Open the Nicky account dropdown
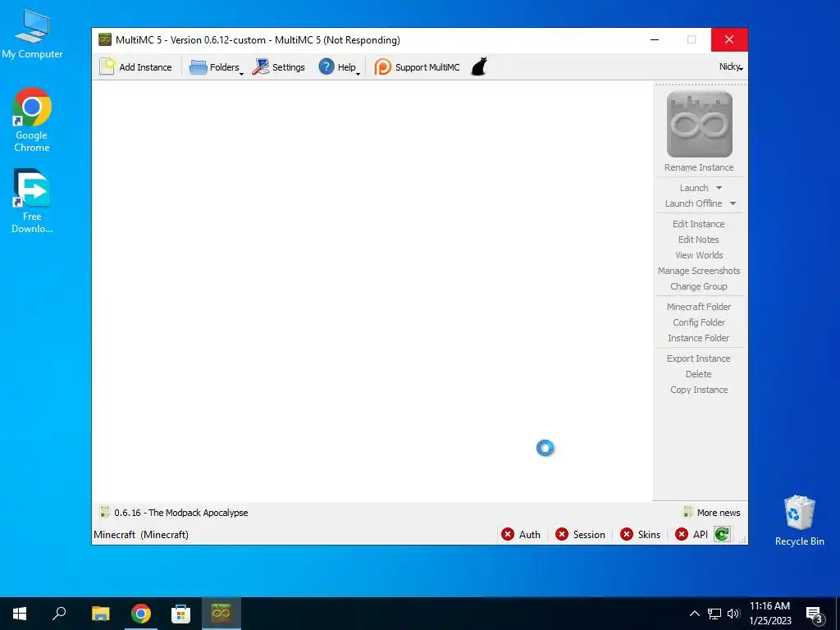 tap(731, 66)
